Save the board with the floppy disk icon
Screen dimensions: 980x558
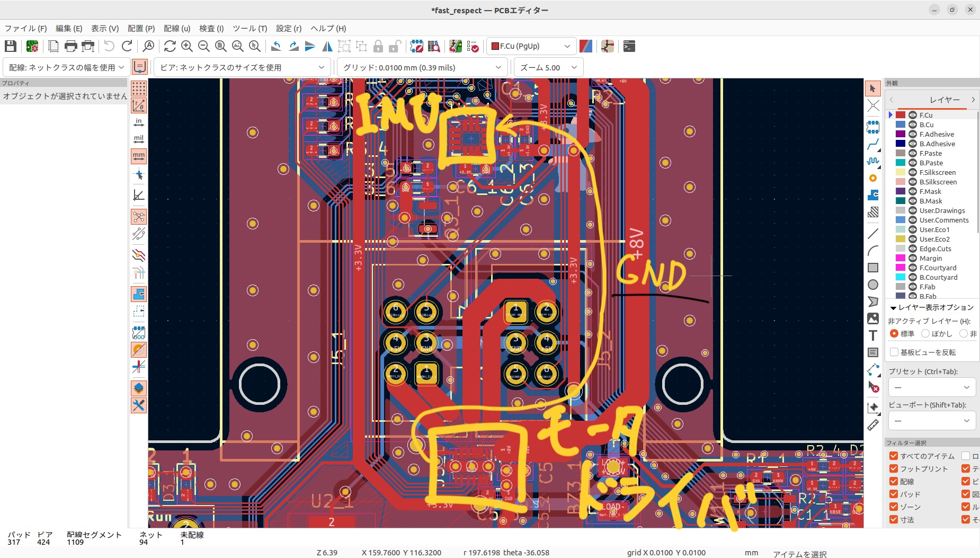11,47
